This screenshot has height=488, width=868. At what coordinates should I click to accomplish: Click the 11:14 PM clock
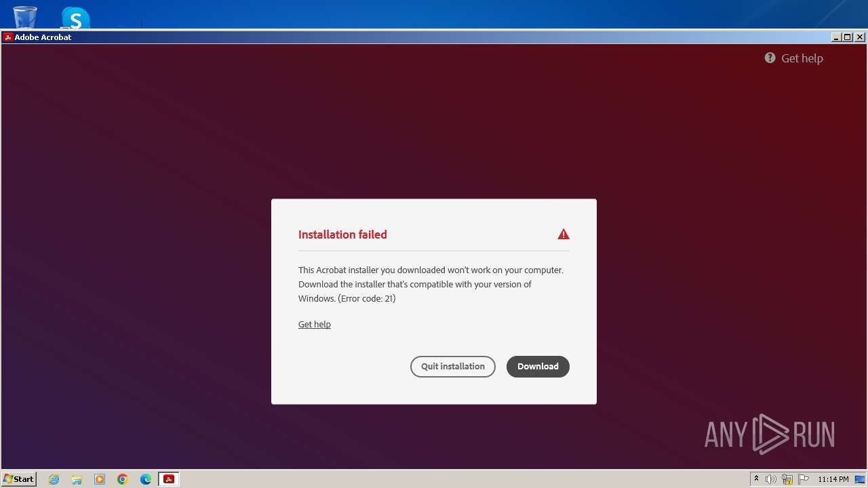[x=833, y=479]
